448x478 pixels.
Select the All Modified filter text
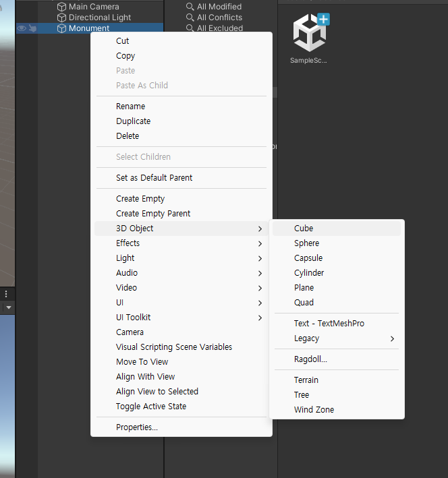[219, 6]
